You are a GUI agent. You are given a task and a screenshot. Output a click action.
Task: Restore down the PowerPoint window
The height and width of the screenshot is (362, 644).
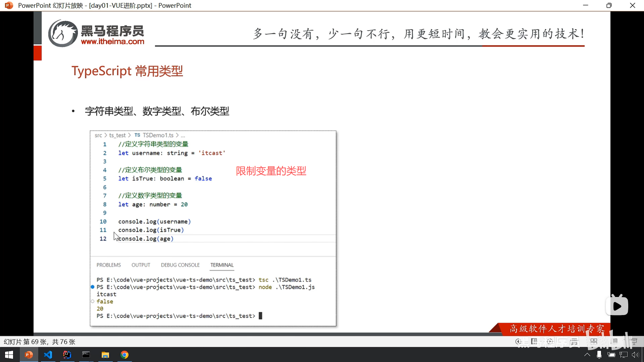pos(609,5)
